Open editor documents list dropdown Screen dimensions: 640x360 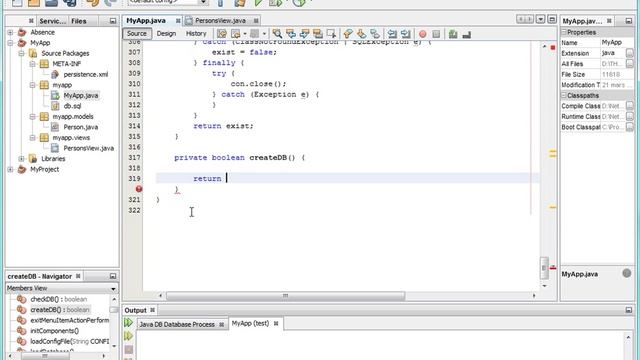tap(540, 19)
